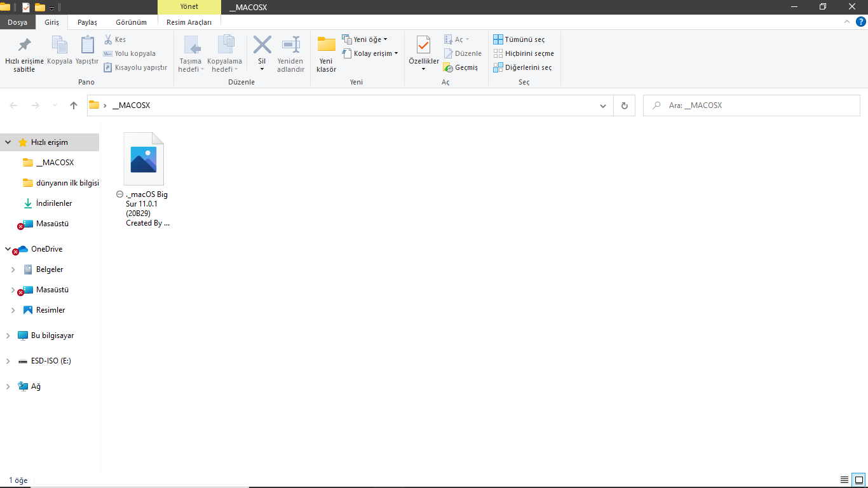Click Diğerlerini seç invert selection
Viewport: 868px width, 488px height.
522,67
